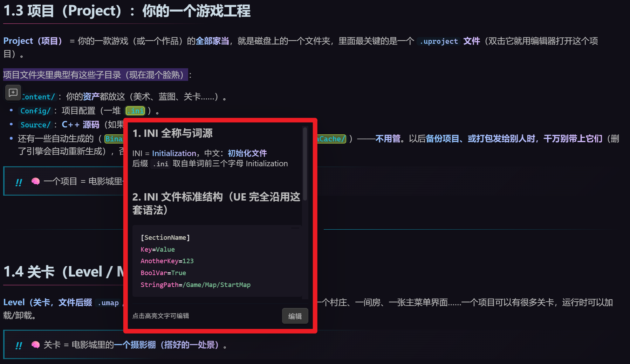Click the bold 'Level (关卡, 文件后缀' text
630x364 pixels.
(48, 302)
